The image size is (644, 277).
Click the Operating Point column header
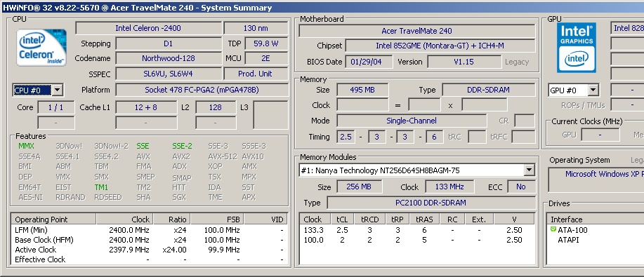(53, 219)
